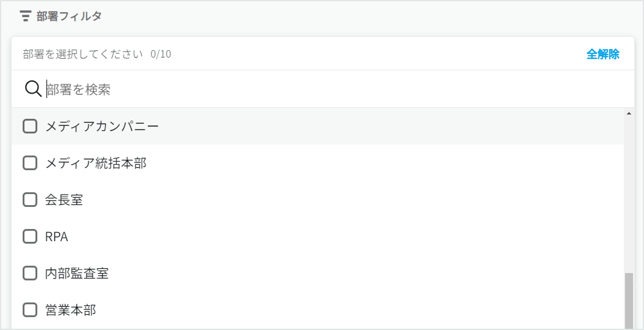644x330 pixels.
Task: Click the grey scrollbar thumb
Action: click(x=629, y=301)
